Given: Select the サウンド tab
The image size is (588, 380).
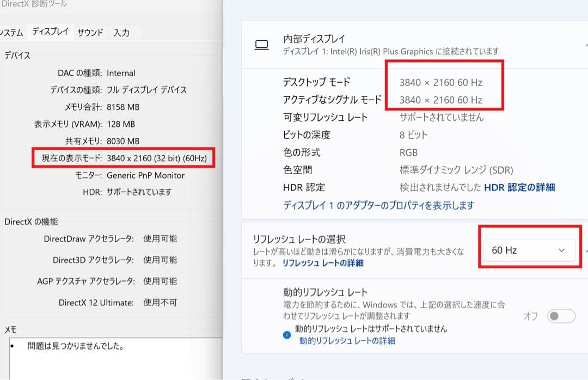Looking at the screenshot, I should [x=90, y=32].
